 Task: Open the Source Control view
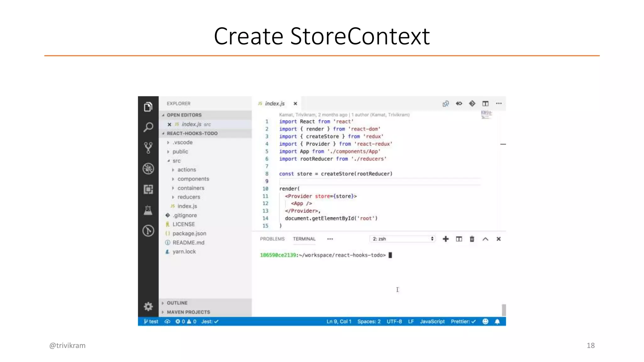pos(148,148)
